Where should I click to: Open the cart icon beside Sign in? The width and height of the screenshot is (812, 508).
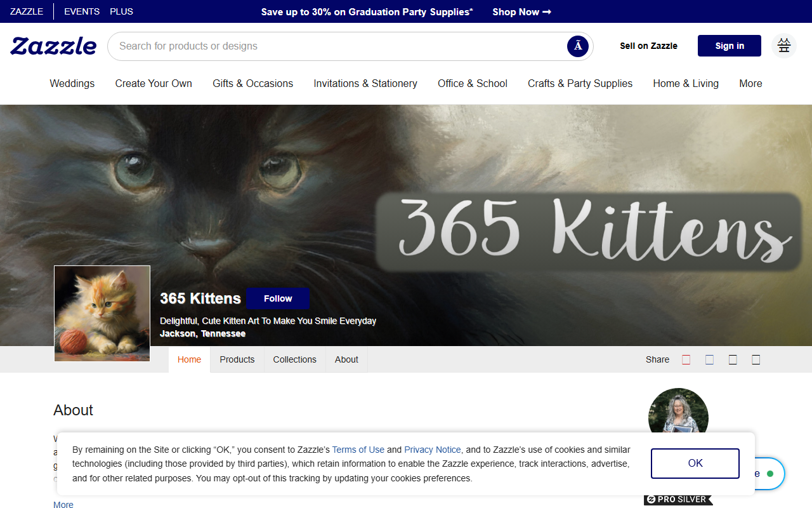784,46
